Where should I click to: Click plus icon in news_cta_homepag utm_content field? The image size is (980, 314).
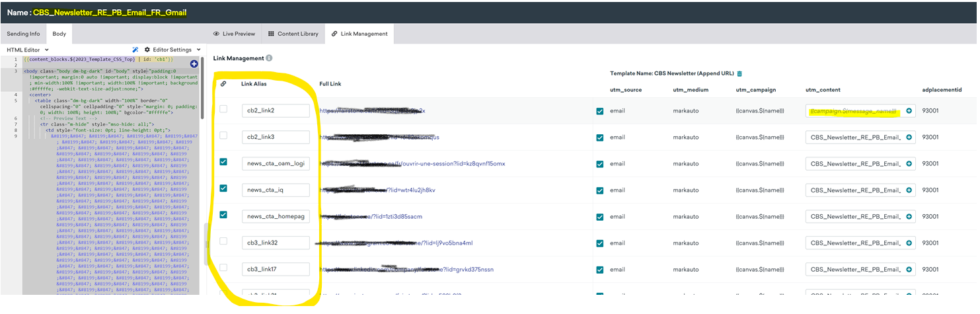click(x=909, y=217)
